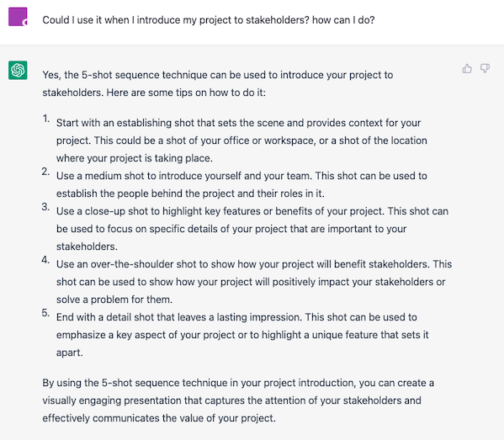Click list item about establishing shot
The image size is (504, 440).
tap(241, 140)
